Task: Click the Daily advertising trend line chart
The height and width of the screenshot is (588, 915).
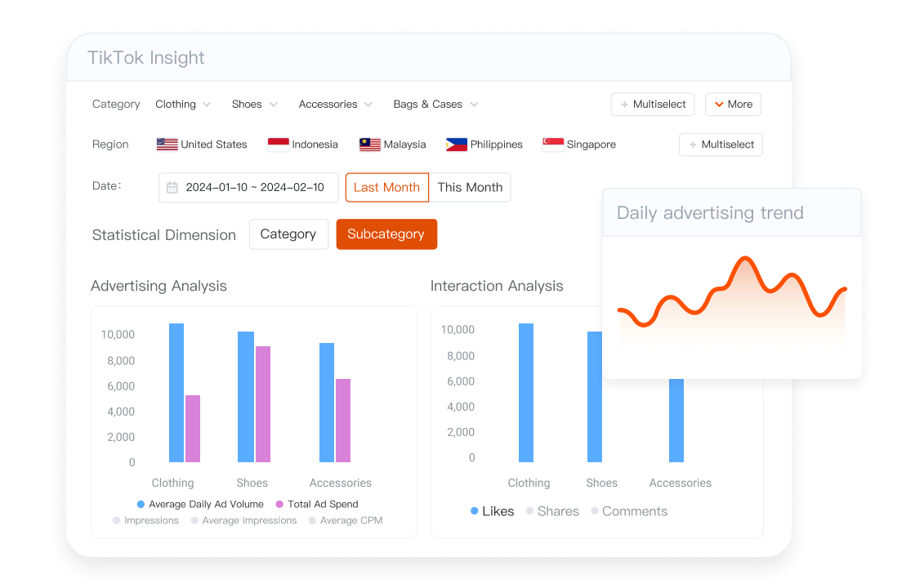Action: [732, 301]
